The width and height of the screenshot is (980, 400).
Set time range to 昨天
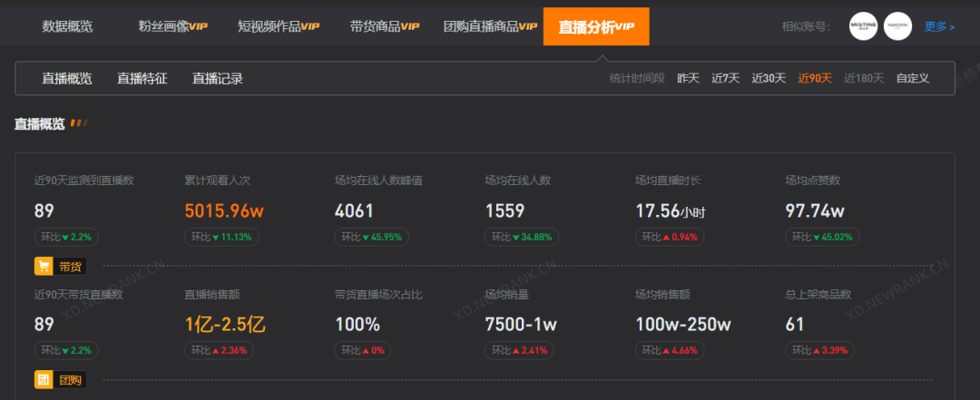point(688,79)
